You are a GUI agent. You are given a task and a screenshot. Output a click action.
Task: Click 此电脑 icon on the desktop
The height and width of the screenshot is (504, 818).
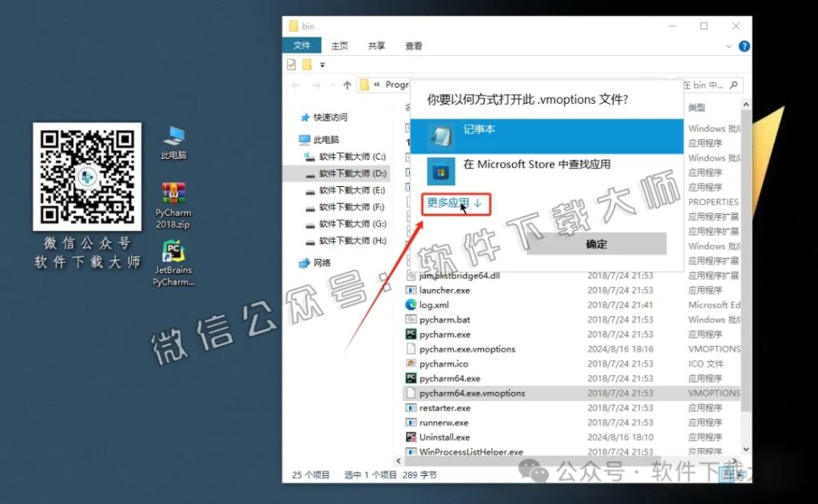click(x=173, y=144)
